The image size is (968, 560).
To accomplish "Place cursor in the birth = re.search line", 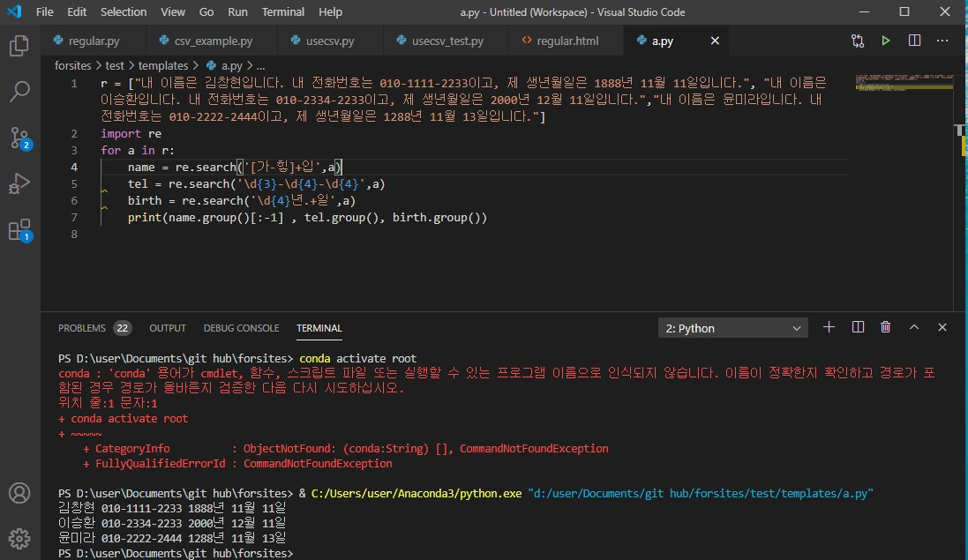I will pos(242,200).
